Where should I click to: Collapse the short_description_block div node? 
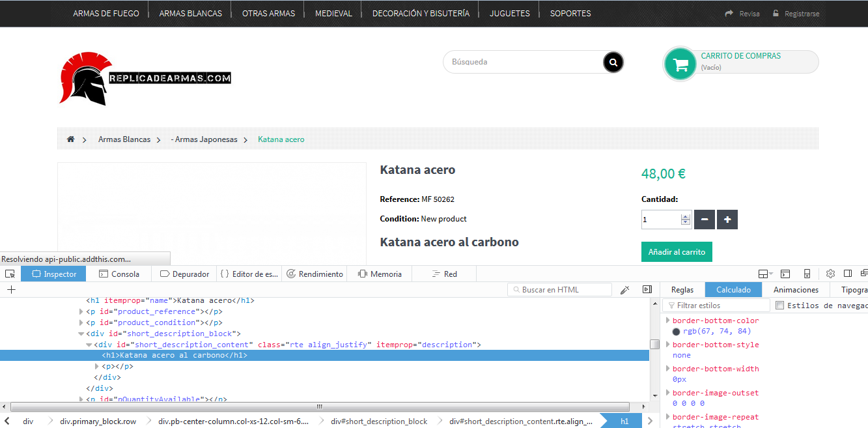click(81, 334)
